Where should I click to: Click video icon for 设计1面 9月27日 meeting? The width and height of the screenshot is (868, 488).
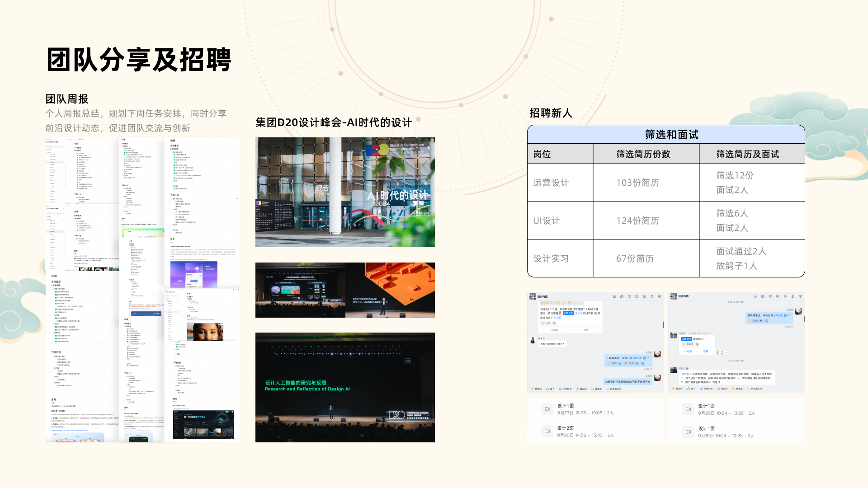(x=547, y=409)
